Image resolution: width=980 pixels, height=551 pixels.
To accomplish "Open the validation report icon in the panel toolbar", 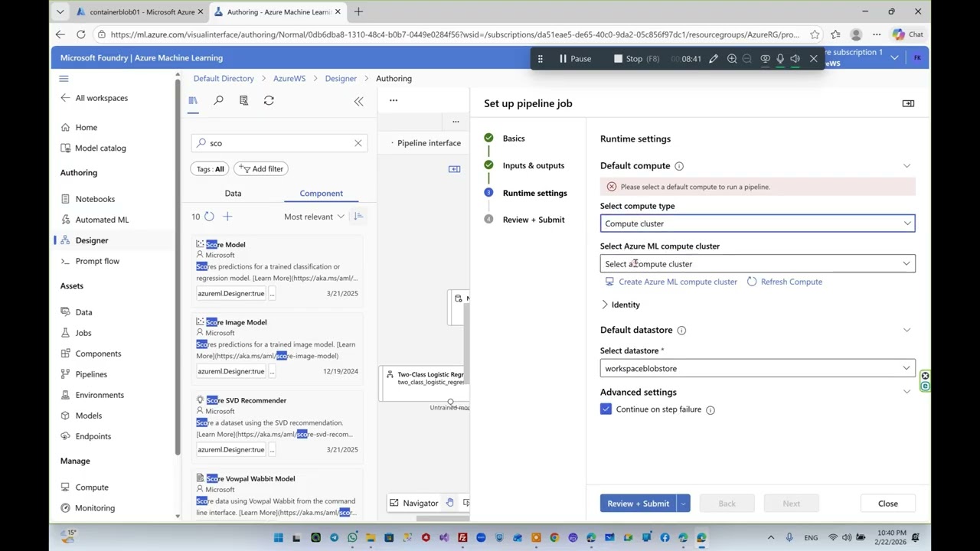I will [243, 100].
